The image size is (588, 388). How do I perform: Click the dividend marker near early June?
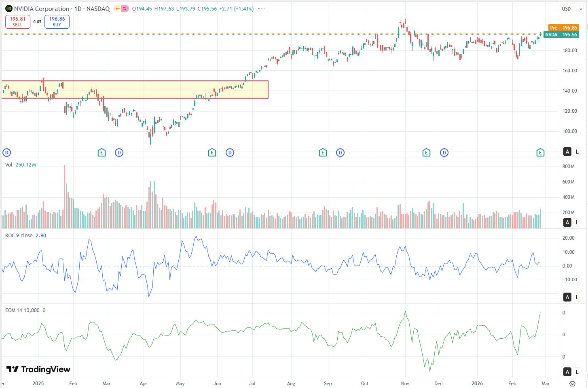point(230,152)
